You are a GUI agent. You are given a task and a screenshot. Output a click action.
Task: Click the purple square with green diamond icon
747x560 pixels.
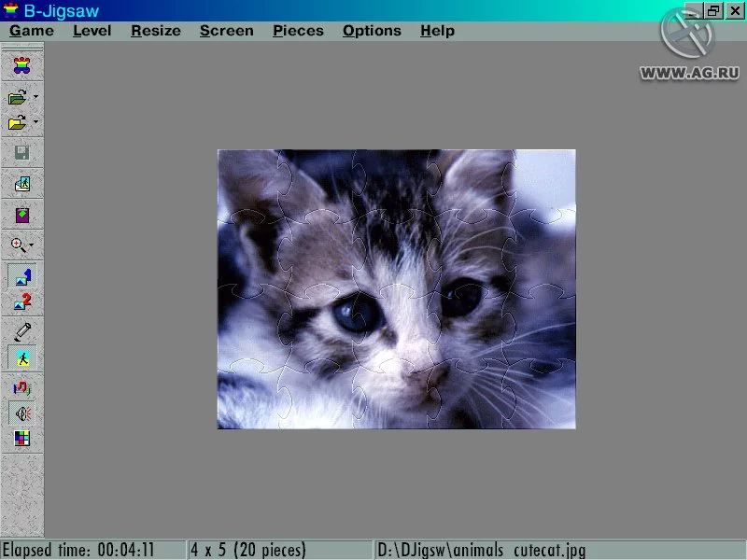[x=21, y=216]
